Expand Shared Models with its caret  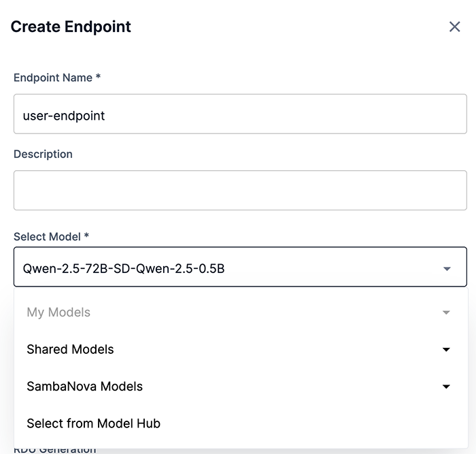tap(446, 350)
